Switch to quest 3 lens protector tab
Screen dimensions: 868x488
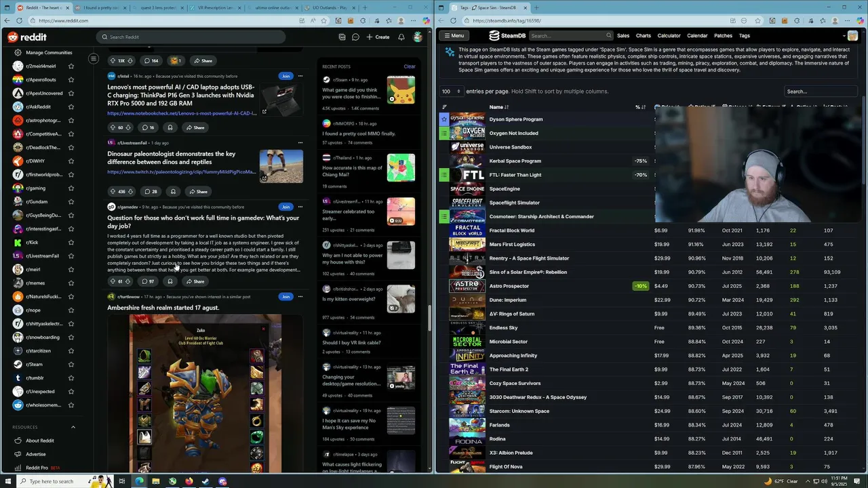click(x=157, y=7)
